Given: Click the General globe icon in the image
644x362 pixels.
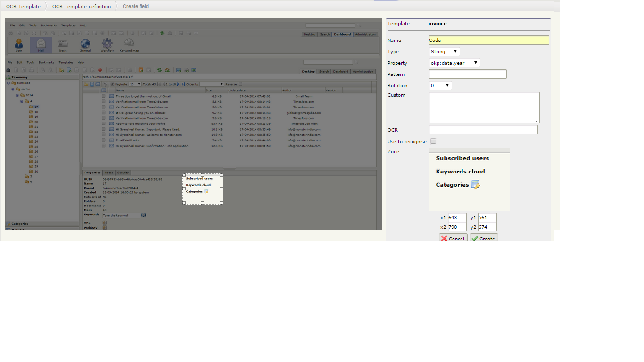Looking at the screenshot, I should [x=85, y=44].
